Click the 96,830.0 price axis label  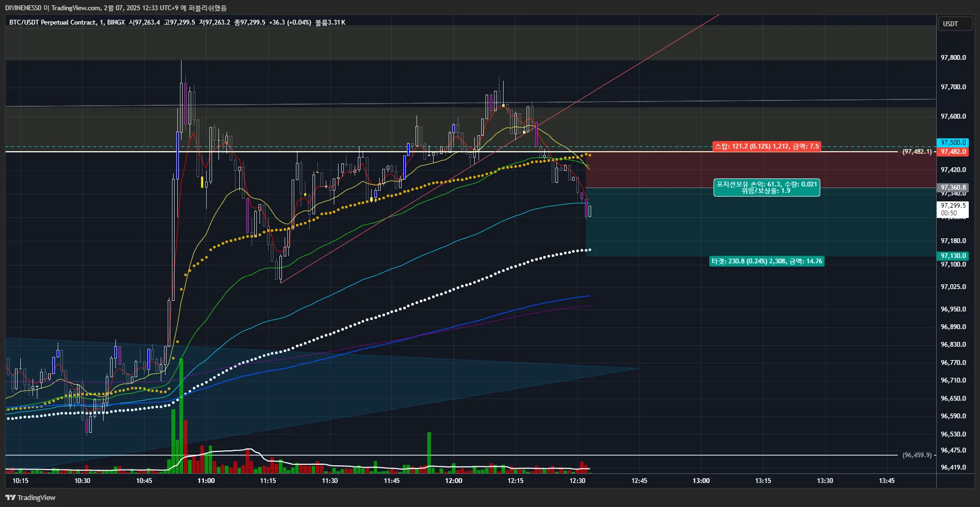953,345
